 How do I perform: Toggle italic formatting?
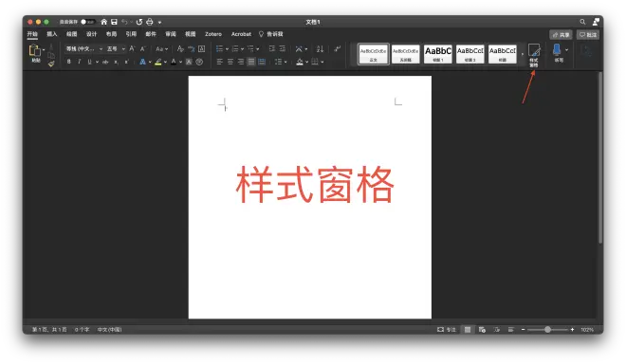(79, 62)
